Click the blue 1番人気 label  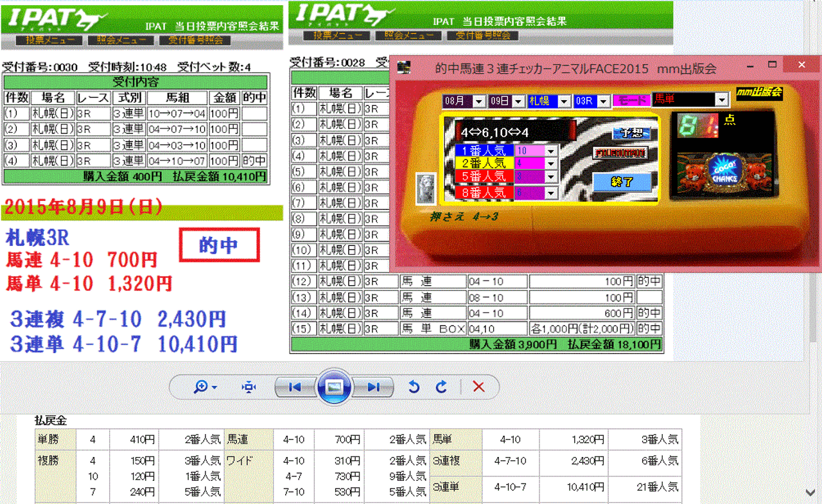(484, 151)
